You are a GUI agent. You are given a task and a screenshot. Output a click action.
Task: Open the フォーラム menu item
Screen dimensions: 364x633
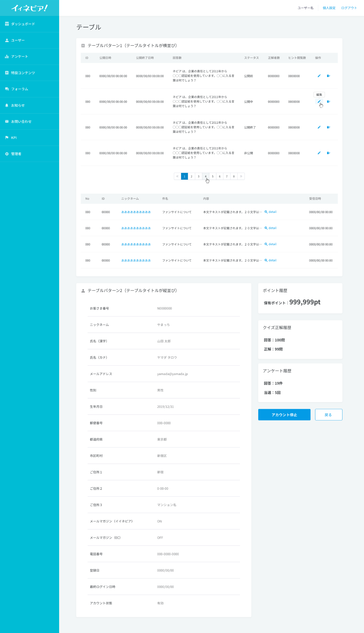[20, 89]
